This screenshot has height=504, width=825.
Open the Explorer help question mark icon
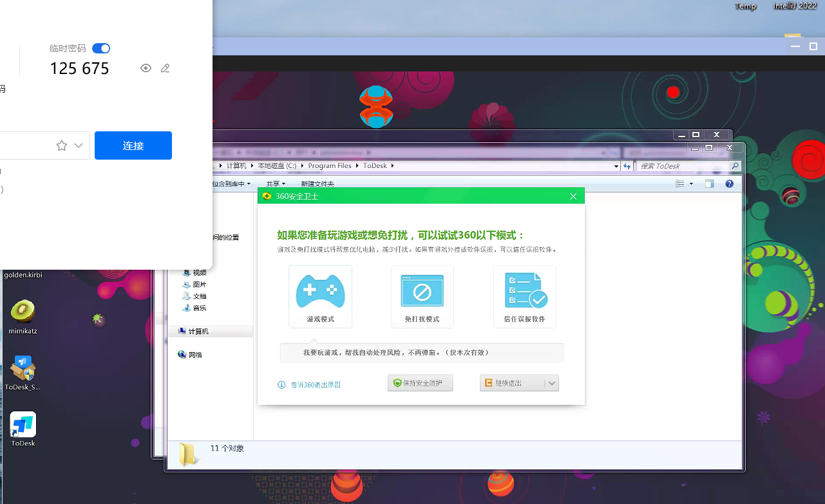point(729,184)
